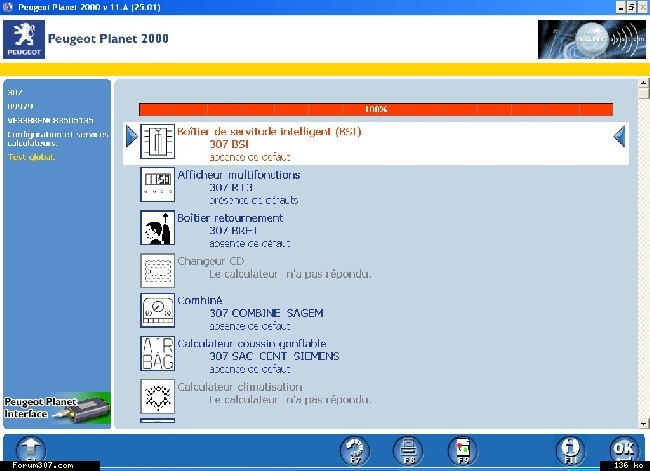
Task: Click the VIN number in the sidebar
Action: point(50,121)
